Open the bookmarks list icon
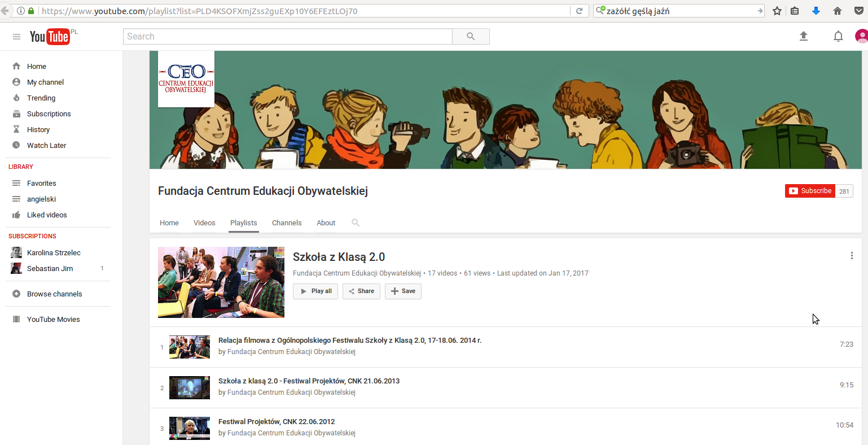 pos(795,11)
